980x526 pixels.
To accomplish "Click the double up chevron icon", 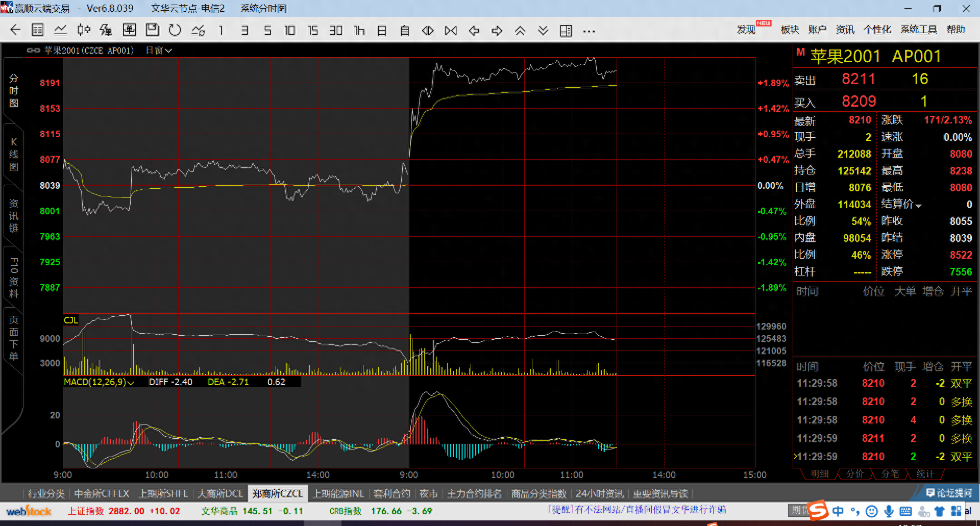I will point(520,31).
